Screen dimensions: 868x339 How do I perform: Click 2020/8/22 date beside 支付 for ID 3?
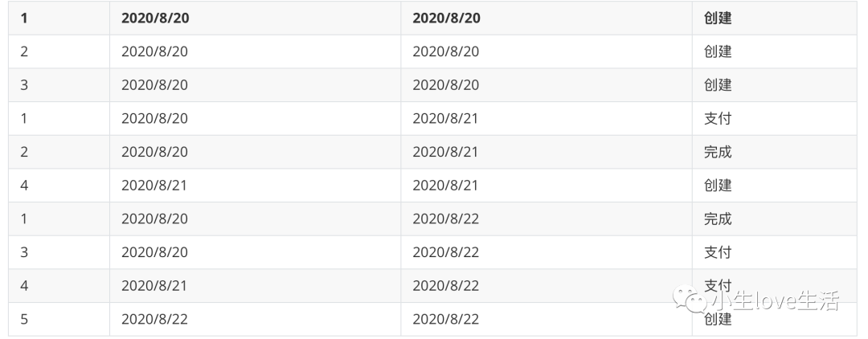tap(445, 252)
